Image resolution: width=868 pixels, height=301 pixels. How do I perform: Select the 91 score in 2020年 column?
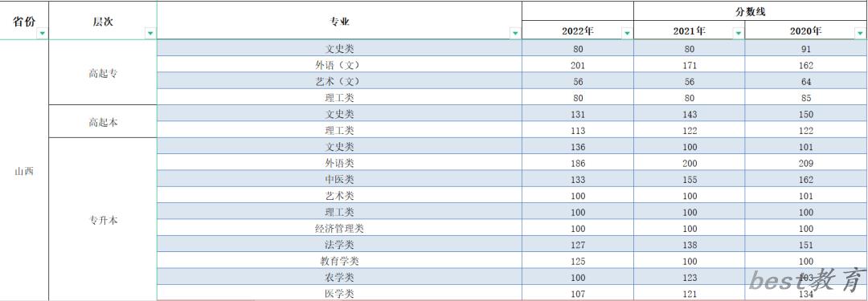[806, 49]
